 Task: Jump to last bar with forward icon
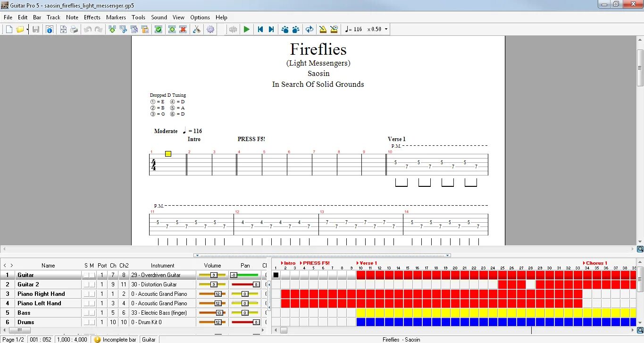coord(271,29)
